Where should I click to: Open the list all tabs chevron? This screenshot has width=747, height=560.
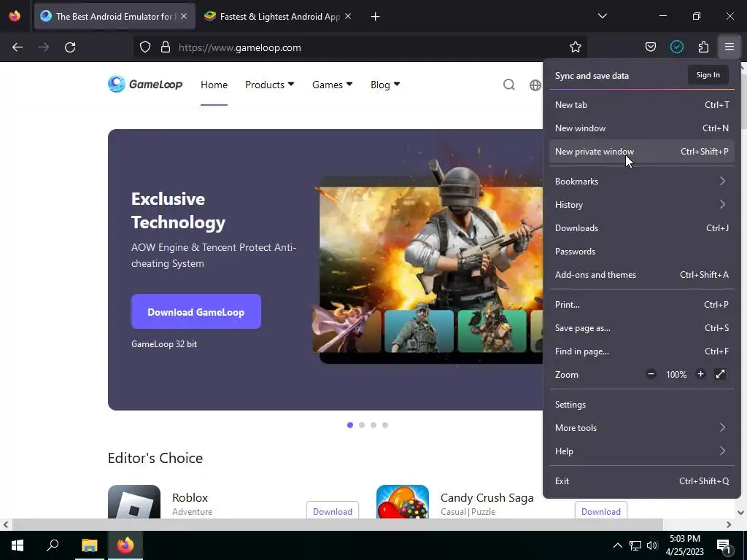[x=602, y=16]
